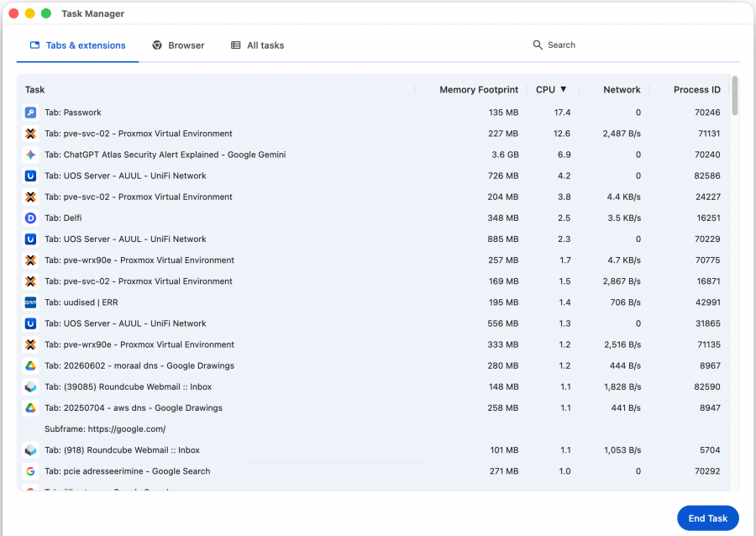Open the Browser tab

(178, 45)
